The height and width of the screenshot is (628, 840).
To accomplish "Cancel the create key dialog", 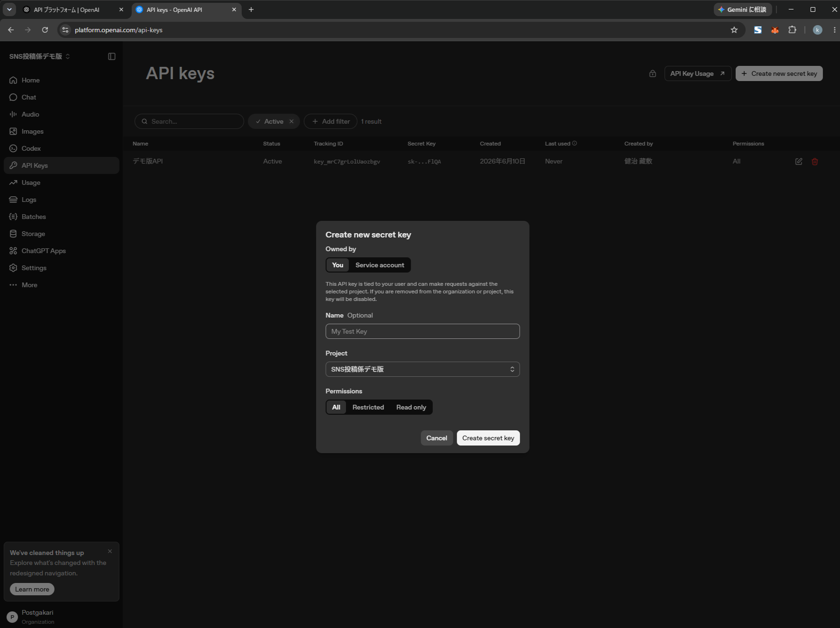I will pos(437,438).
